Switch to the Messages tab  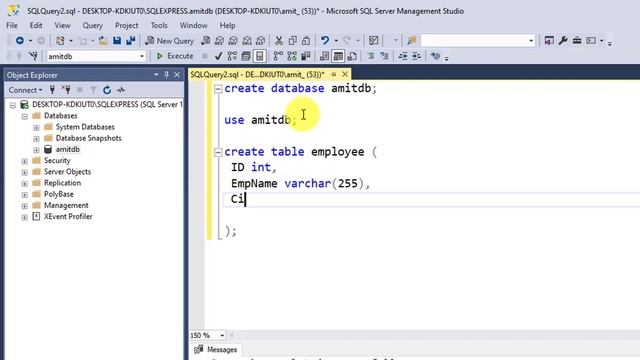216,350
